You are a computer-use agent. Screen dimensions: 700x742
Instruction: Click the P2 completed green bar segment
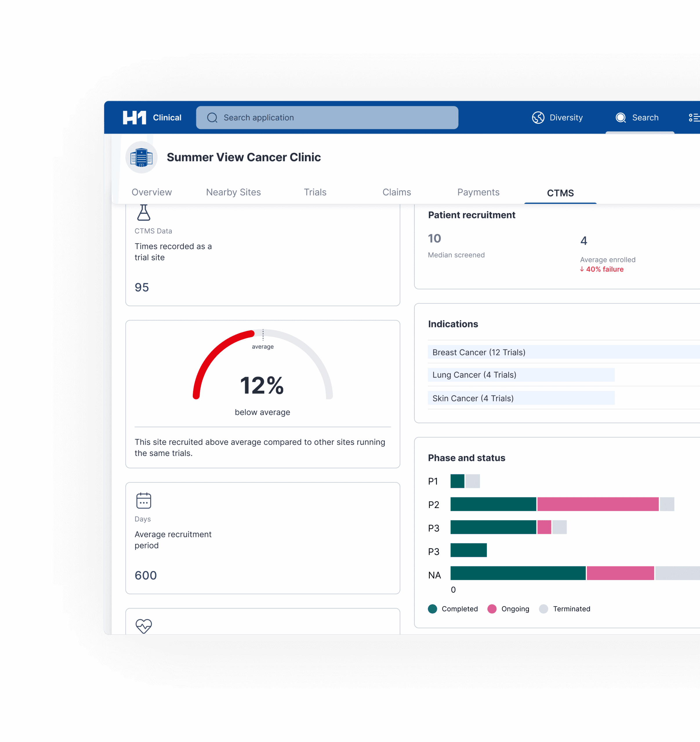coord(493,504)
